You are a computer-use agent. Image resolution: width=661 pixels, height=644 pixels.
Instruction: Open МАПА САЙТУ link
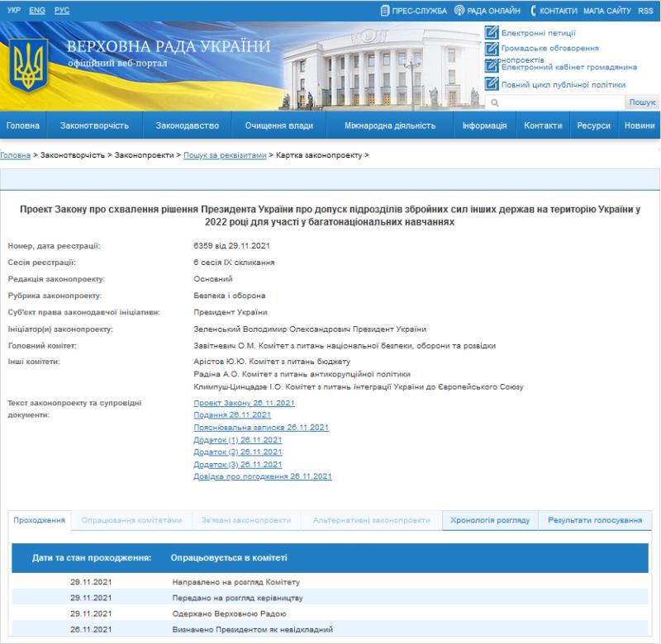[x=607, y=11]
